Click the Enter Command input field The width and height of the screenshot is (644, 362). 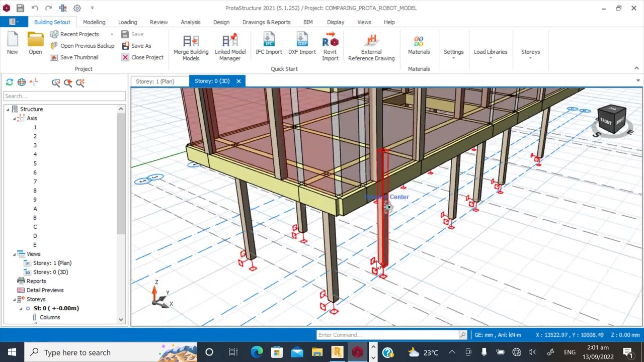pos(388,335)
